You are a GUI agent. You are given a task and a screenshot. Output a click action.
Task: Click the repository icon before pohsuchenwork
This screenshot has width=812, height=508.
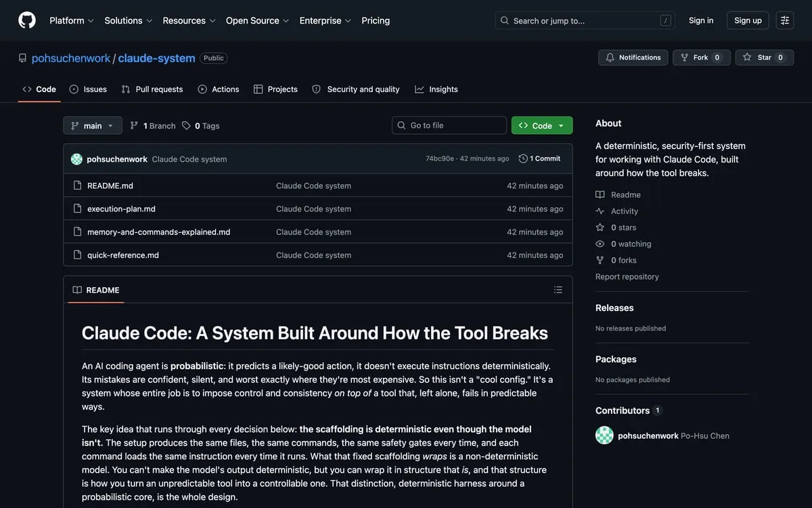tap(23, 58)
